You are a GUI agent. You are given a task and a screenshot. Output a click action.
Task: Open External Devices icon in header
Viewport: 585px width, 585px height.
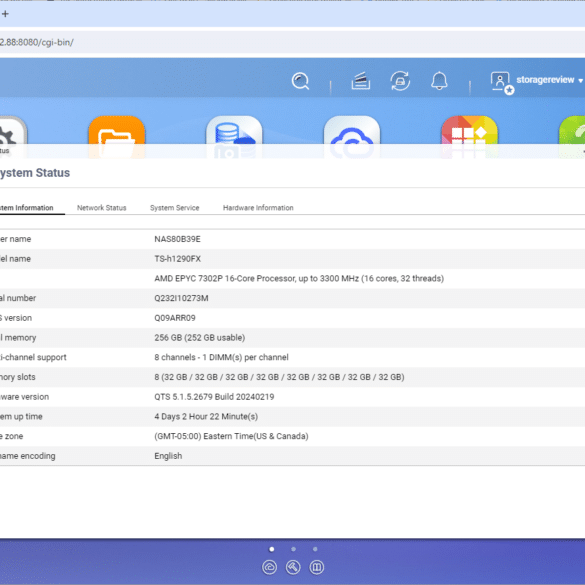[x=400, y=81]
